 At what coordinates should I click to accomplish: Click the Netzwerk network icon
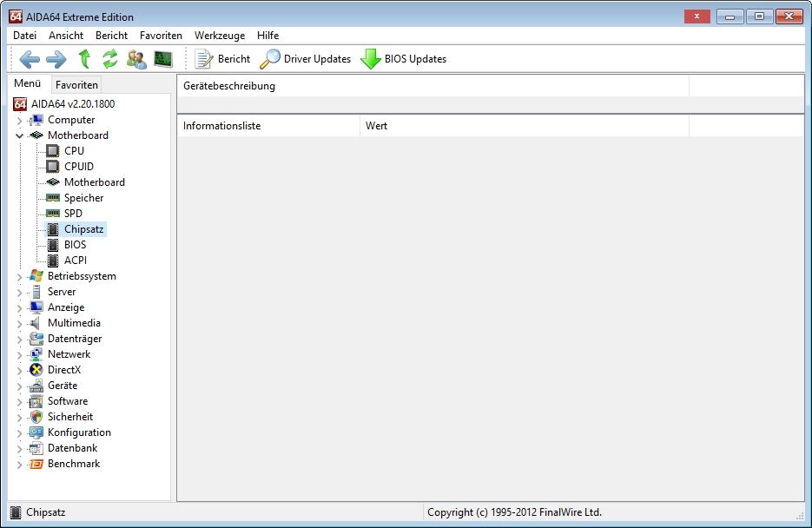click(36, 354)
